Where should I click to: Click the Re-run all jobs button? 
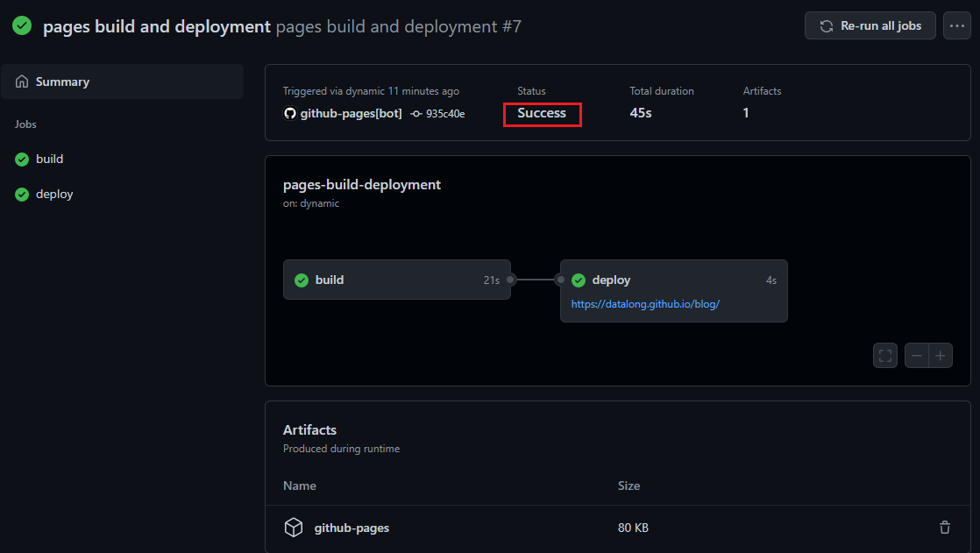(x=870, y=25)
